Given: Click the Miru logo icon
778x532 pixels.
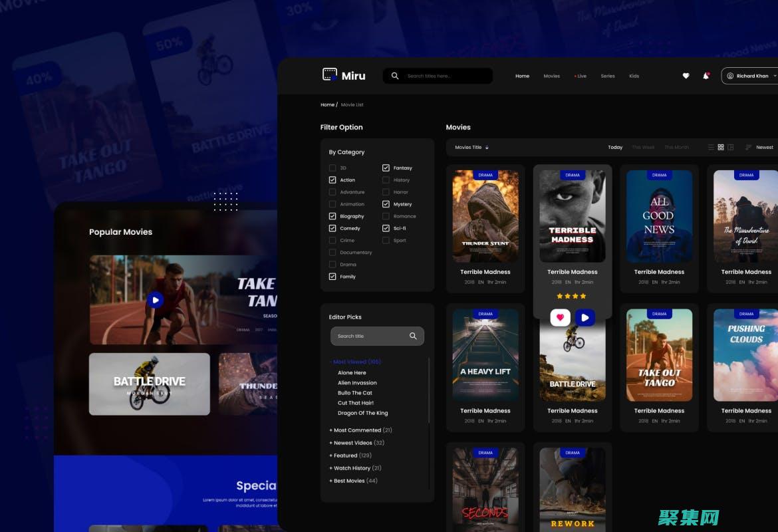Looking at the screenshot, I should pos(329,75).
